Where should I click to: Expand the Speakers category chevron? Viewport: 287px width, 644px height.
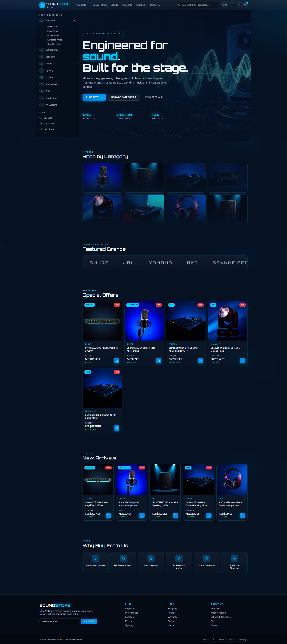(74, 57)
